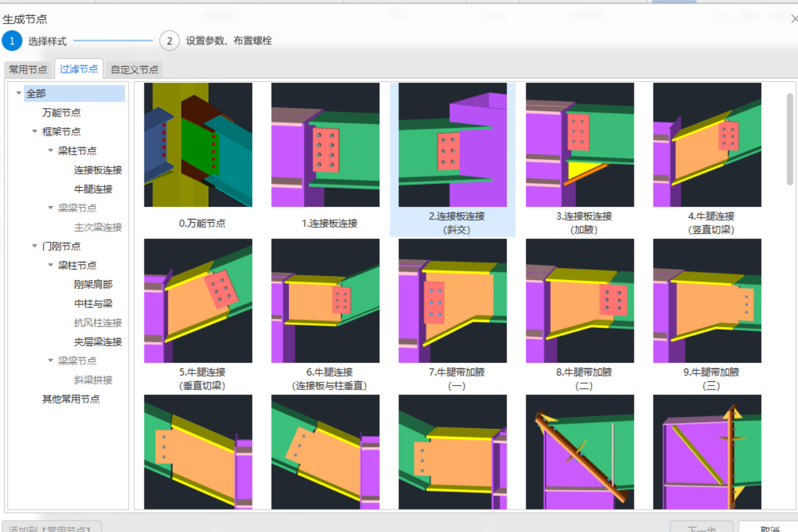Collapse the 框架节点 branch arrow
The width and height of the screenshot is (798, 532).
pyautogui.click(x=35, y=132)
